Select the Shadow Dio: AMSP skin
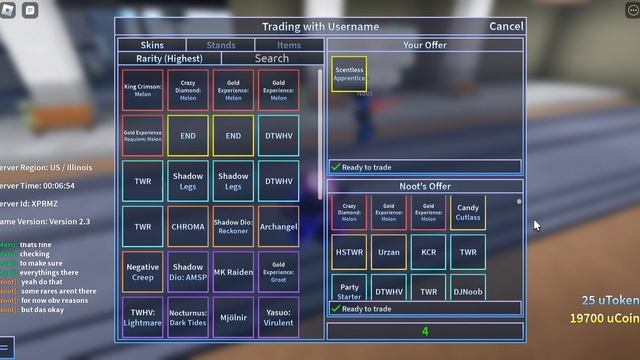 pos(188,272)
